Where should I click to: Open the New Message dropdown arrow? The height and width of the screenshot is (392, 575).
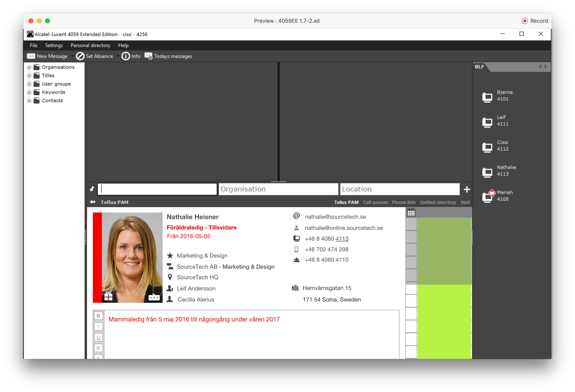[x=72, y=56]
